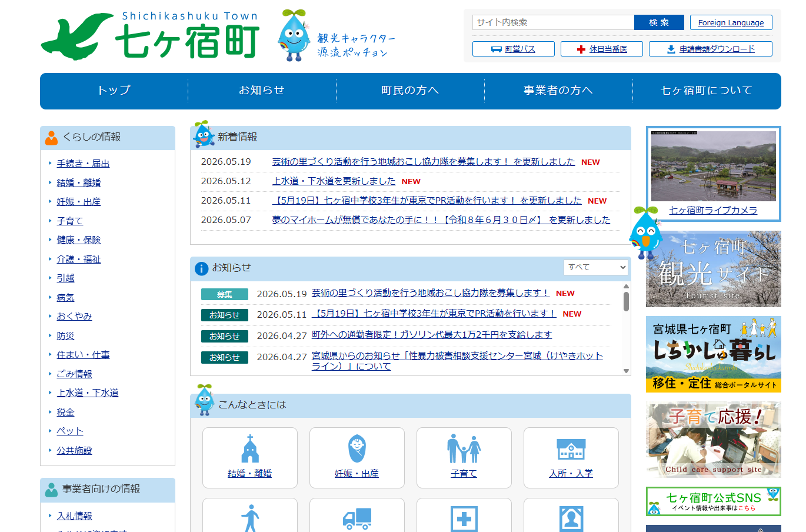Click the church icon for 結婚・離婚
Screen dimensions: 806x532
[x=250, y=449]
